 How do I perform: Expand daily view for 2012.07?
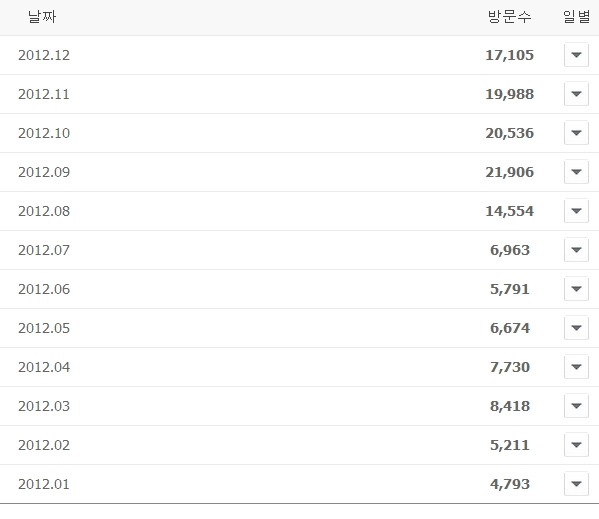576,250
